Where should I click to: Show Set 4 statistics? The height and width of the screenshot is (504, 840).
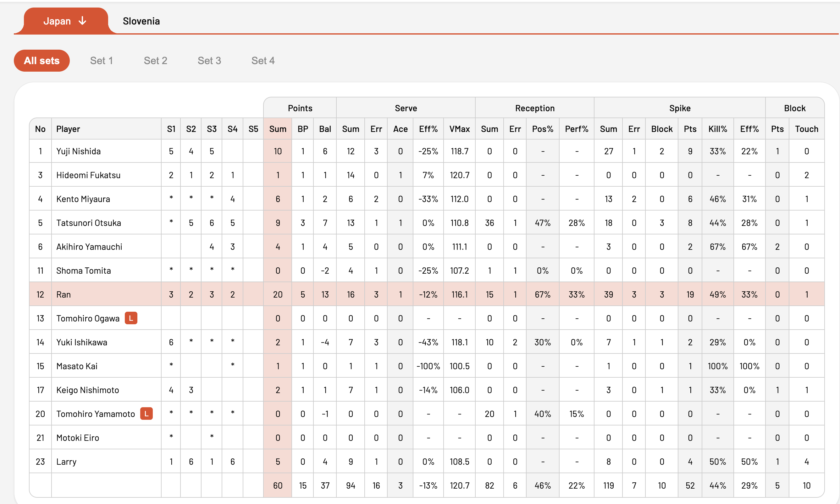263,61
